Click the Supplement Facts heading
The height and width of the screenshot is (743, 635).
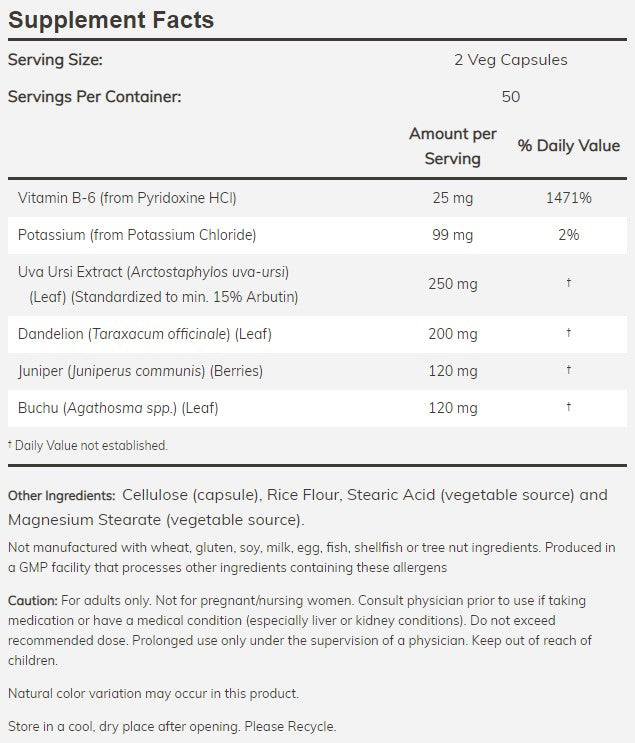(111, 20)
